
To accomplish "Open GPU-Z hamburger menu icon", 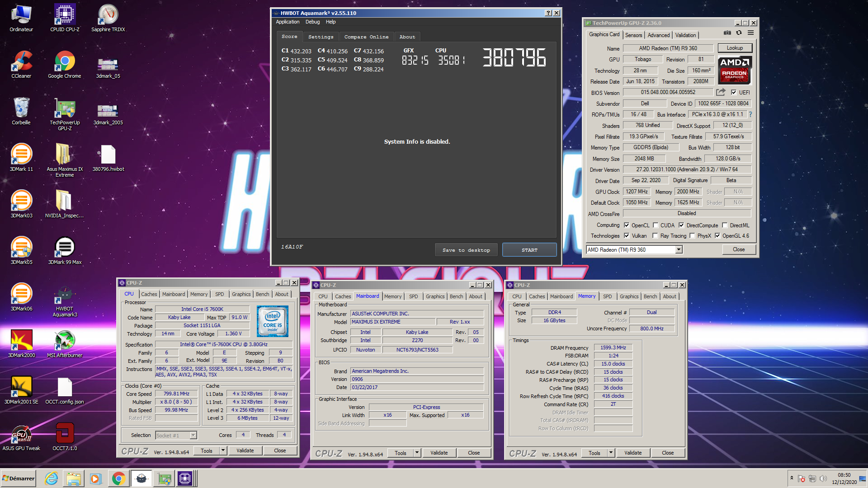I will [750, 33].
